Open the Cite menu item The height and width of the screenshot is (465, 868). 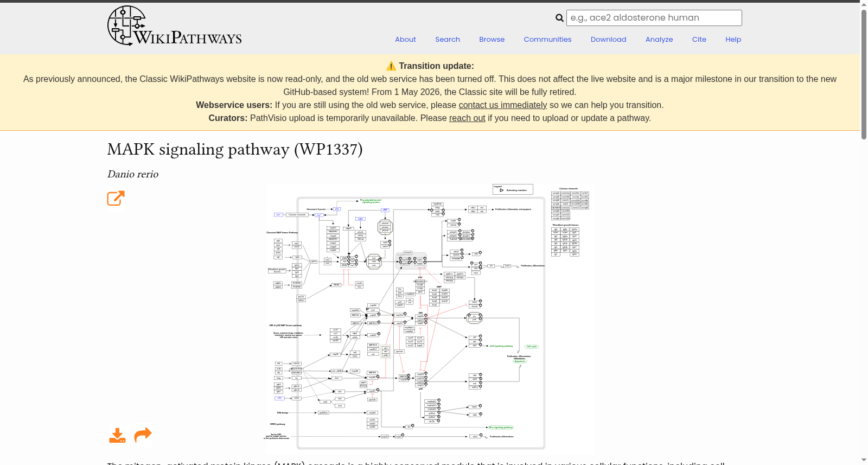click(699, 40)
